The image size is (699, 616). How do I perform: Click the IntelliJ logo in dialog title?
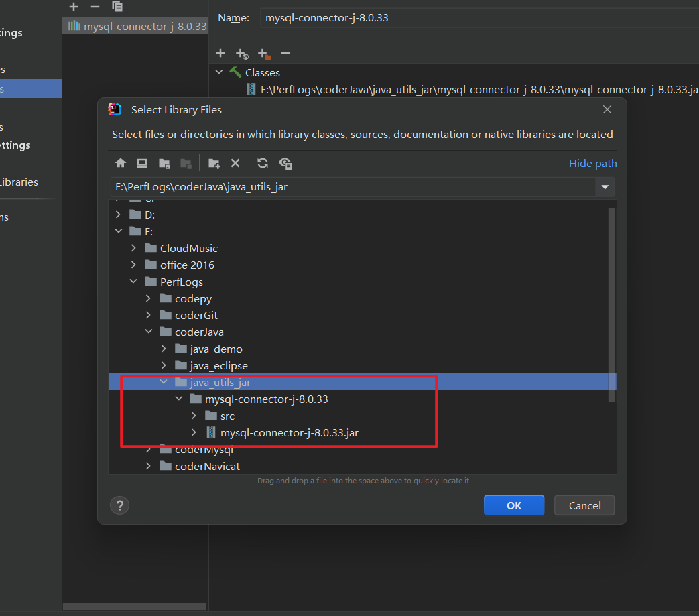115,109
